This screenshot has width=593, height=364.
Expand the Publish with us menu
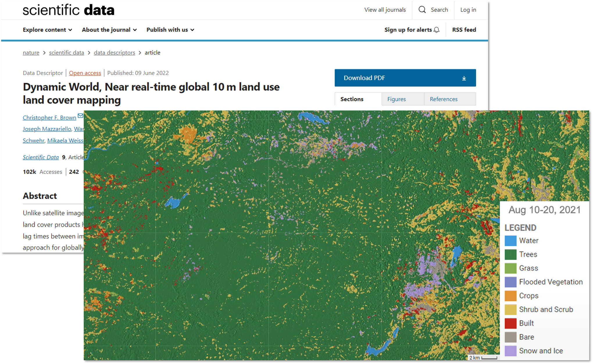coord(170,30)
